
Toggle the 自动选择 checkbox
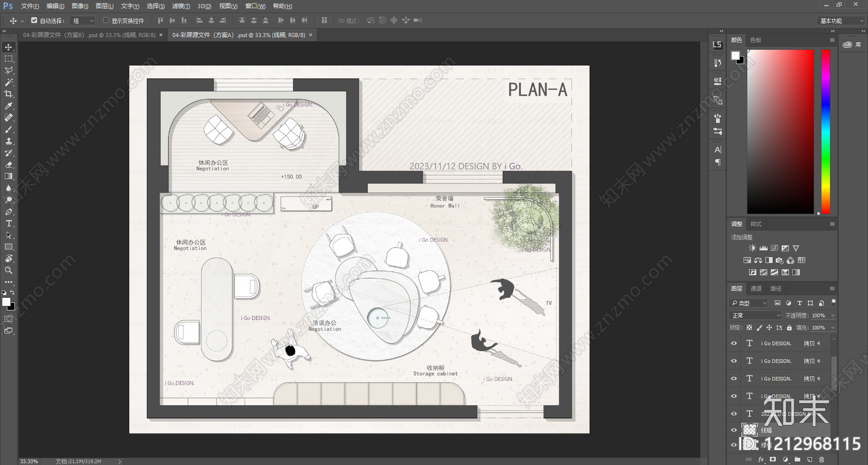coord(34,21)
